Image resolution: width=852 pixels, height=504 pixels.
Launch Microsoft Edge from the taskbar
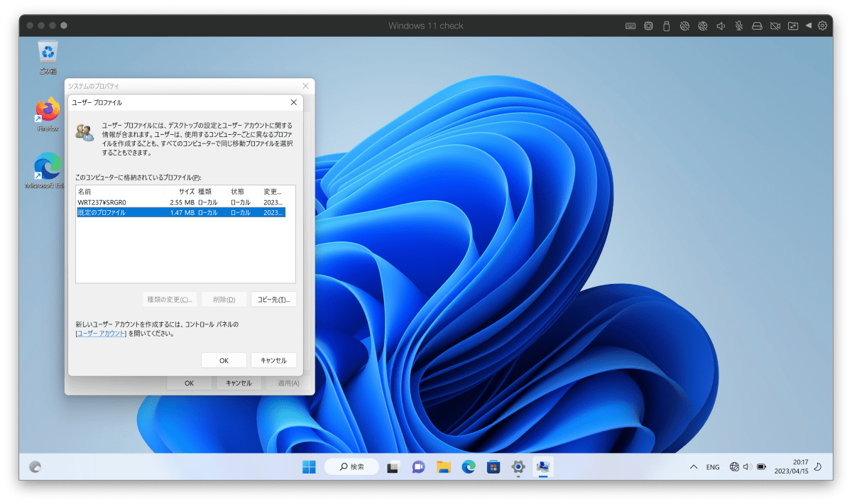469,466
